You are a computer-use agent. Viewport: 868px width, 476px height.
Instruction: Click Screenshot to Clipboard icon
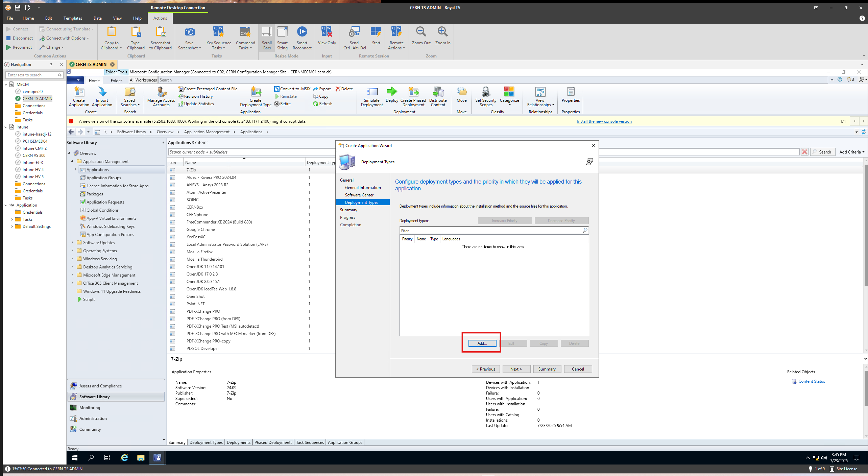click(161, 38)
